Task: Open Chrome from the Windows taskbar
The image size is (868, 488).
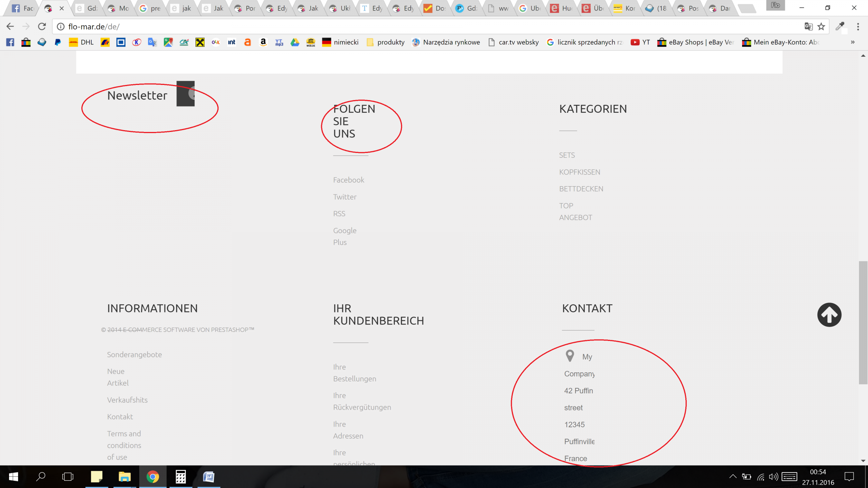Action: pos(153,477)
